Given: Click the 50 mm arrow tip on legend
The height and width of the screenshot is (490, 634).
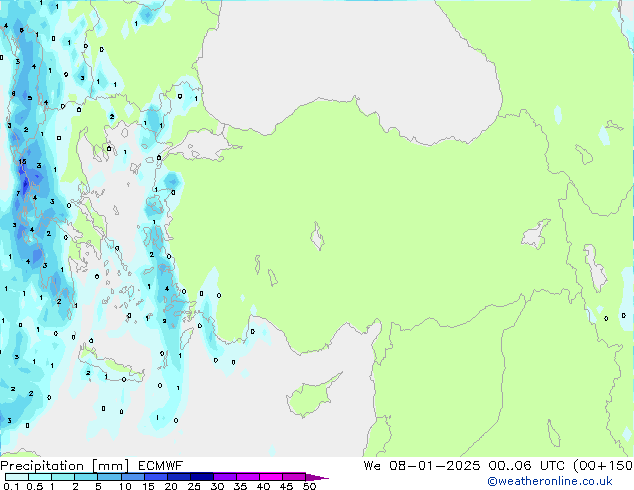Looking at the screenshot, I should tap(322, 478).
